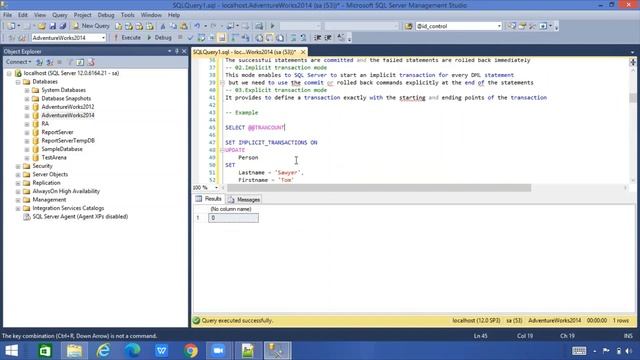Click the Save All icon in toolbar
The height and width of the screenshot is (360, 640).
tap(62, 26)
